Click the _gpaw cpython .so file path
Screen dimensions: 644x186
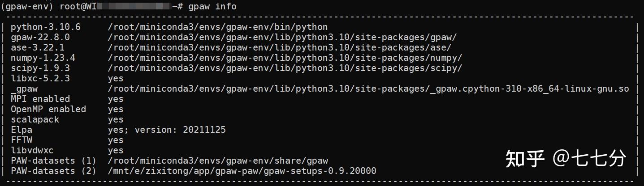[x=368, y=89]
